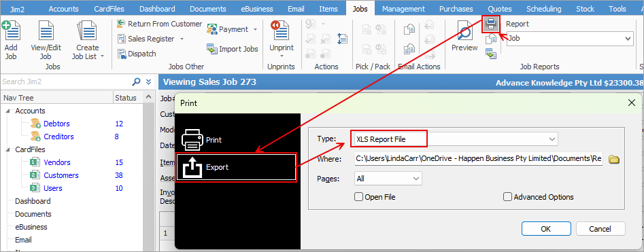Click the printer icon in Job Reports
This screenshot has height=252, width=644.
pos(491,24)
